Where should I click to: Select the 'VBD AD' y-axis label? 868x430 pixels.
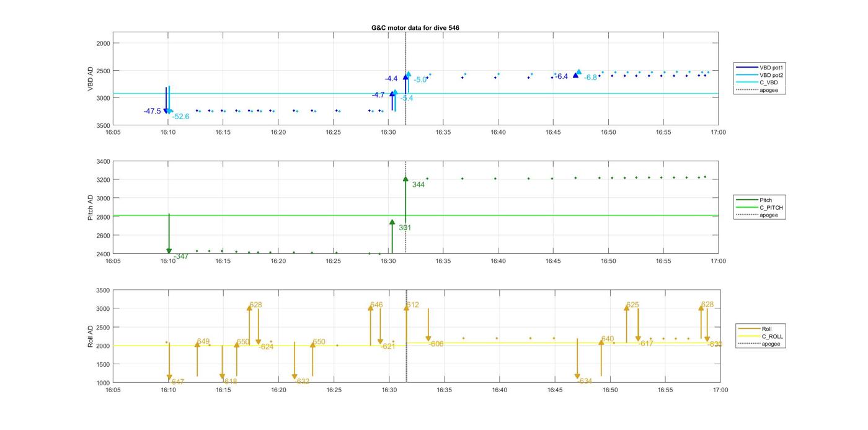tap(91, 78)
